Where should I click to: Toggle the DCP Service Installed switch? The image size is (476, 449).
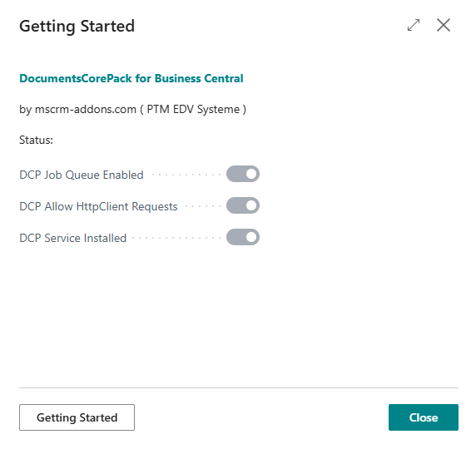[243, 237]
